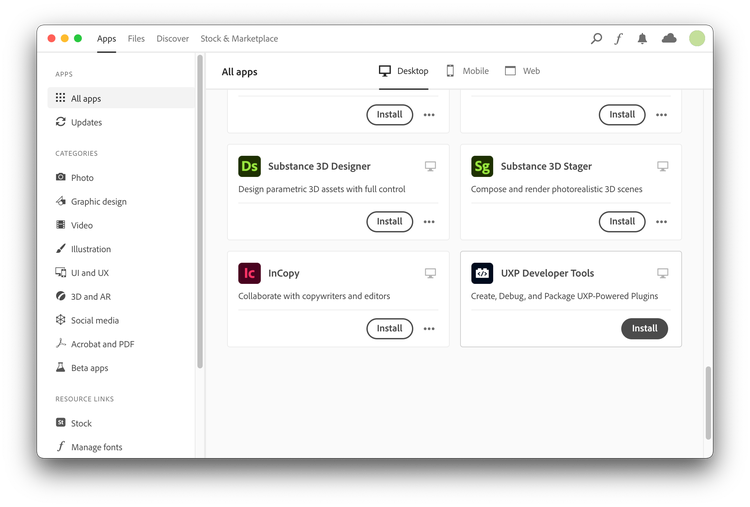This screenshot has height=507, width=750.
Task: Open the search magnifier icon
Action: [596, 38]
